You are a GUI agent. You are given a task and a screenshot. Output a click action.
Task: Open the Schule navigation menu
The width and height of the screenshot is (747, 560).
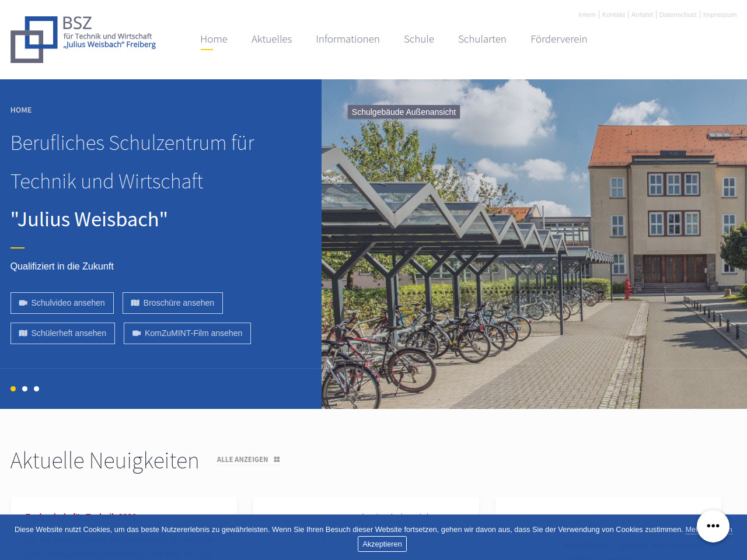[x=418, y=39]
